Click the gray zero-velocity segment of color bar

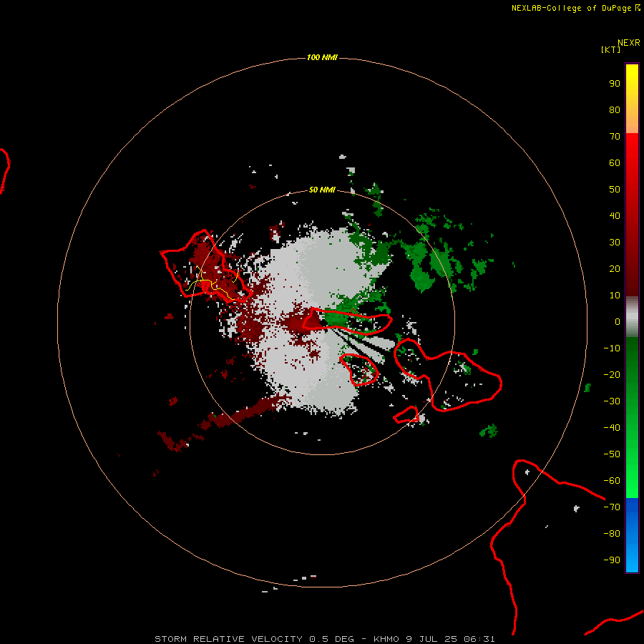(x=632, y=317)
